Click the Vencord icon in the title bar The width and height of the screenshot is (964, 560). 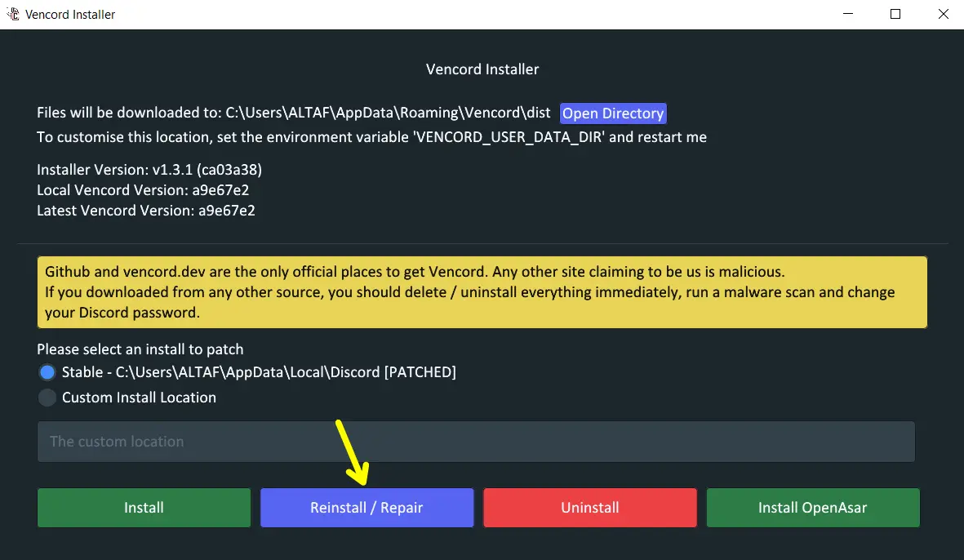pyautogui.click(x=12, y=14)
